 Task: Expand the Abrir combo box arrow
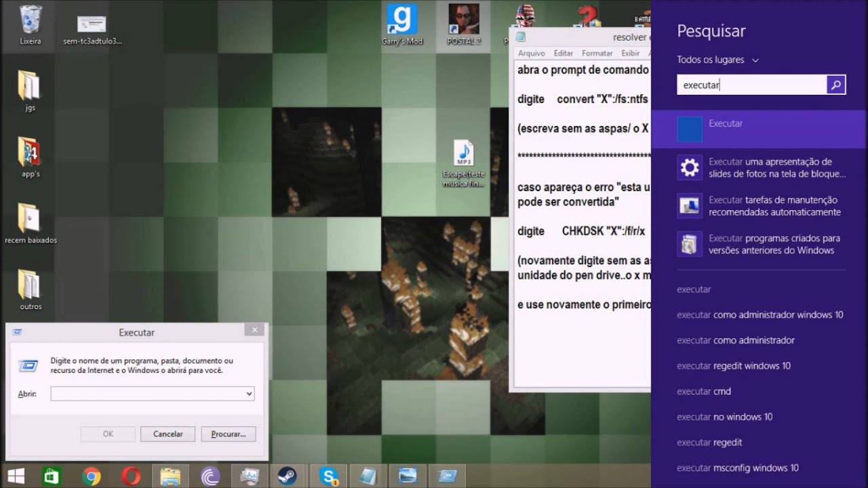(x=249, y=394)
